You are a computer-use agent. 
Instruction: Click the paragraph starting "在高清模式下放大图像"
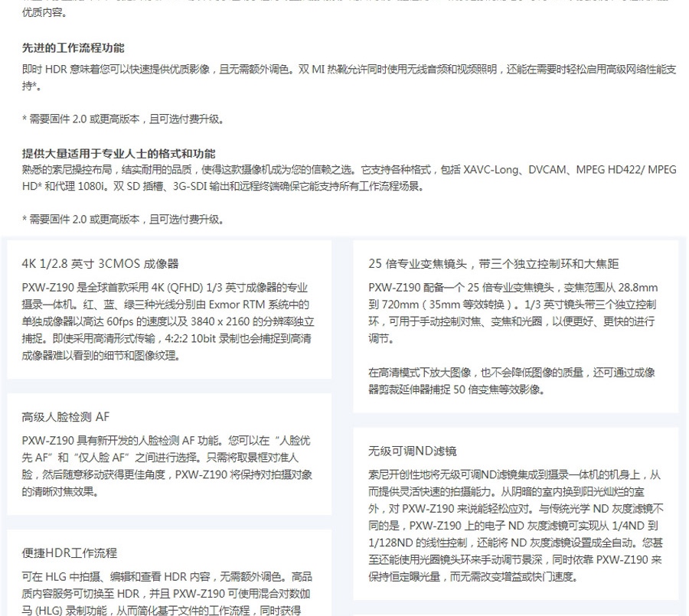[511, 381]
